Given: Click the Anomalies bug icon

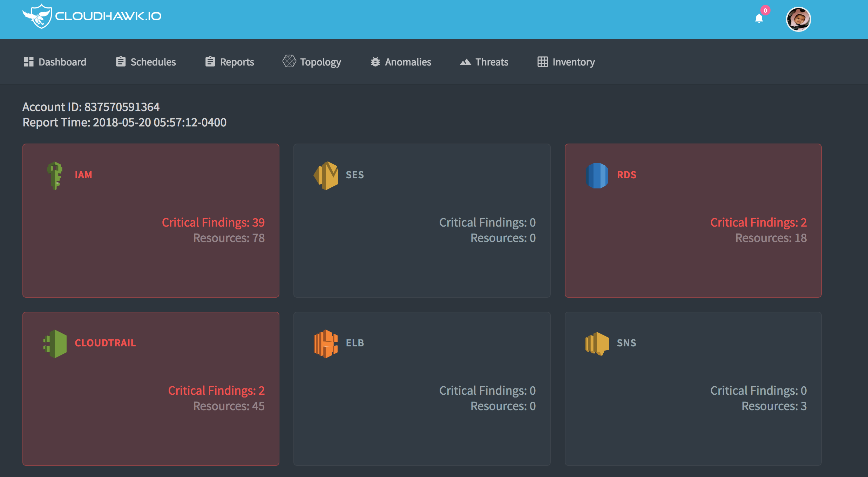Looking at the screenshot, I should tap(375, 62).
